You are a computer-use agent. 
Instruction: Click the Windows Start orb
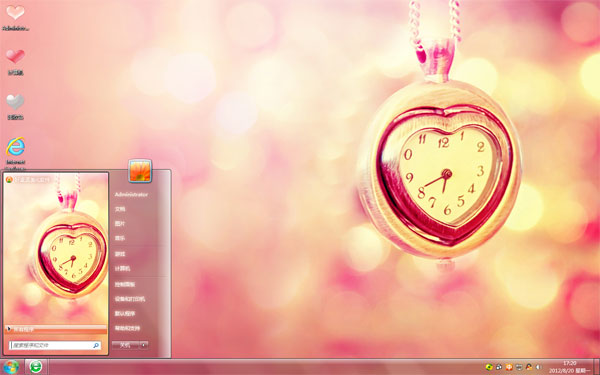11,367
